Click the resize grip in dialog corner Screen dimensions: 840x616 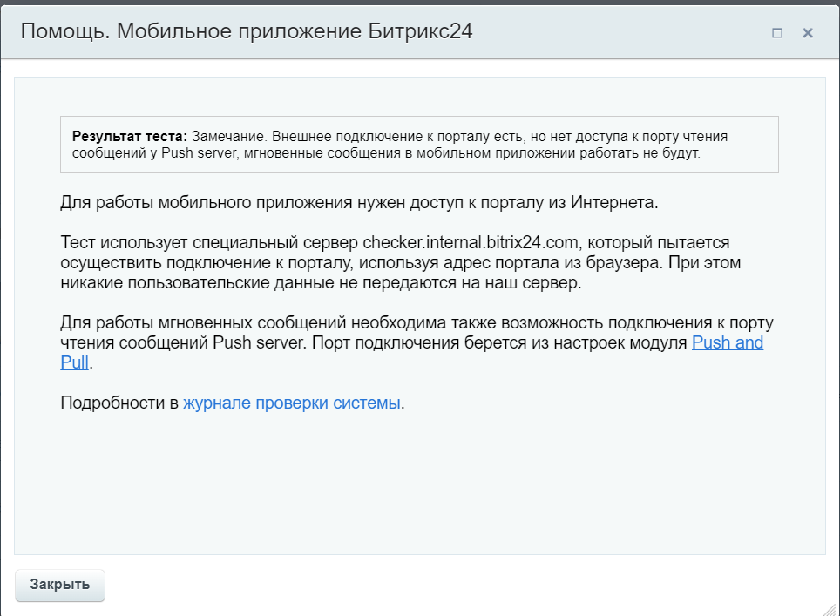(x=831, y=609)
